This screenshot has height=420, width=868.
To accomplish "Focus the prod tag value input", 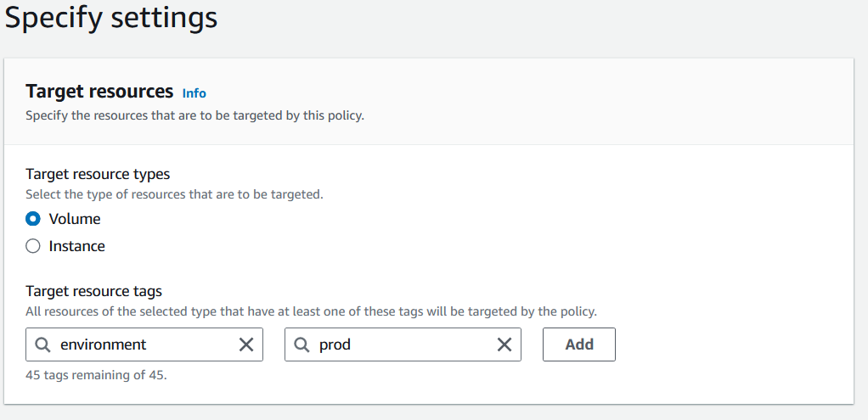I will (403, 344).
